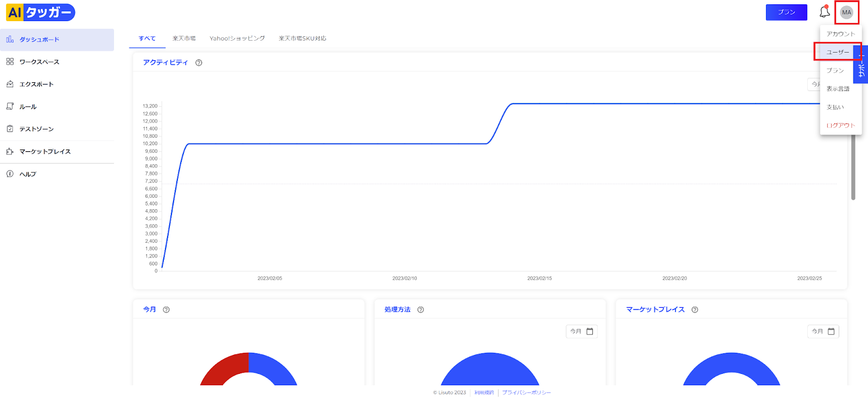Click the 2023/02/15 x-axis label

(x=540, y=279)
